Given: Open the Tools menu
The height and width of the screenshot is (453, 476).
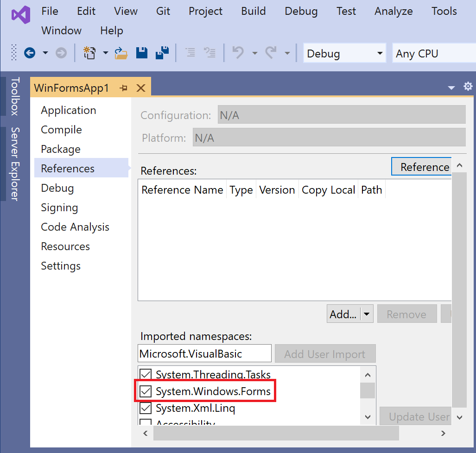Looking at the screenshot, I should [x=444, y=11].
